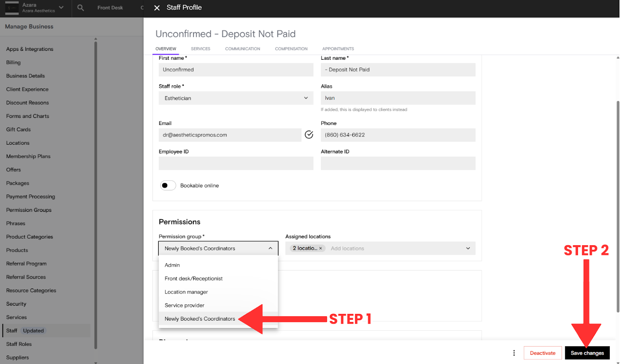Screen dimensions: 621x364
Task: Open the Compensation tab
Action: pos(291,49)
